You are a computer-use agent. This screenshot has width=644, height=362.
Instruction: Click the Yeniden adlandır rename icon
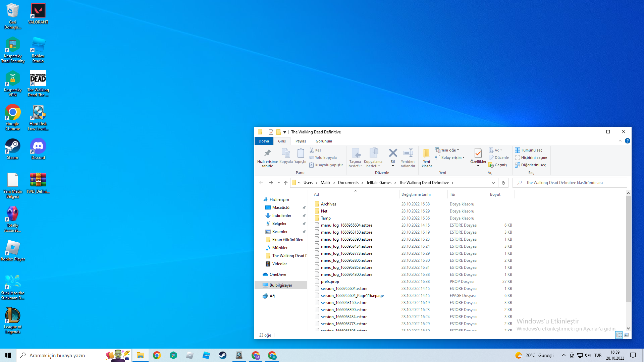408,154
